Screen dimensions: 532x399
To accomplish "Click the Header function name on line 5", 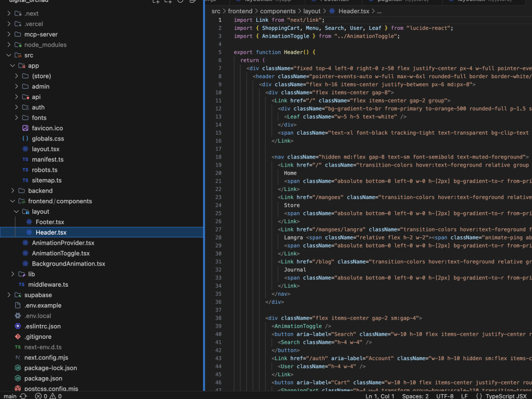I will coord(293,52).
